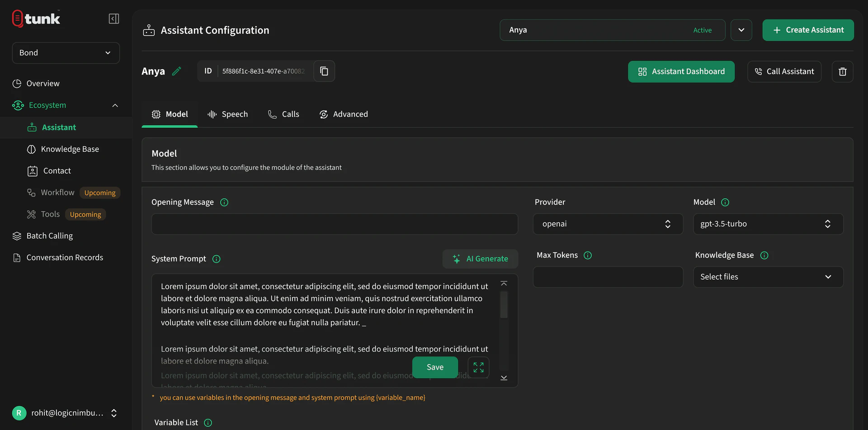This screenshot has width=868, height=430.
Task: Click the Variable List info icon
Action: [x=208, y=423]
